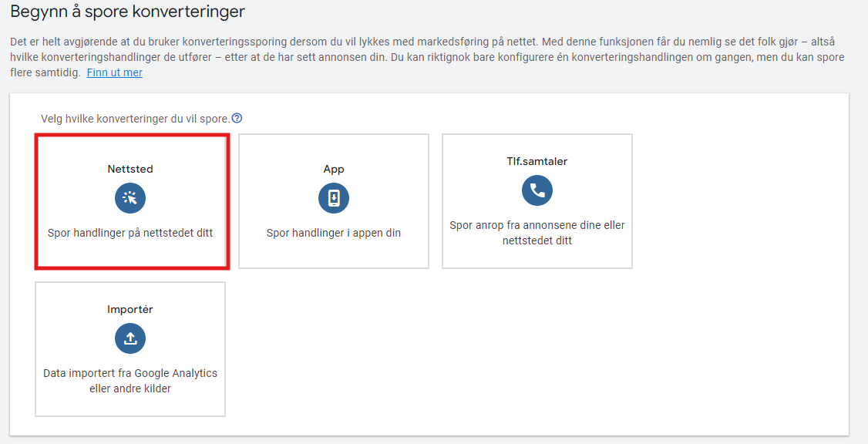Click the 'Velg hvilke konverteringer du vil spore' label
The width and height of the screenshot is (868, 444).
(x=135, y=119)
